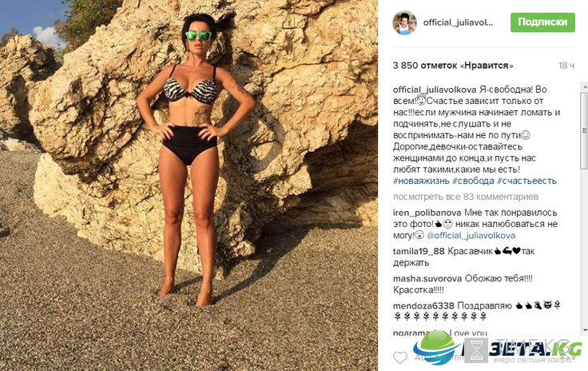
Task: Toggle the green Подписки follow button
Action: (x=542, y=22)
